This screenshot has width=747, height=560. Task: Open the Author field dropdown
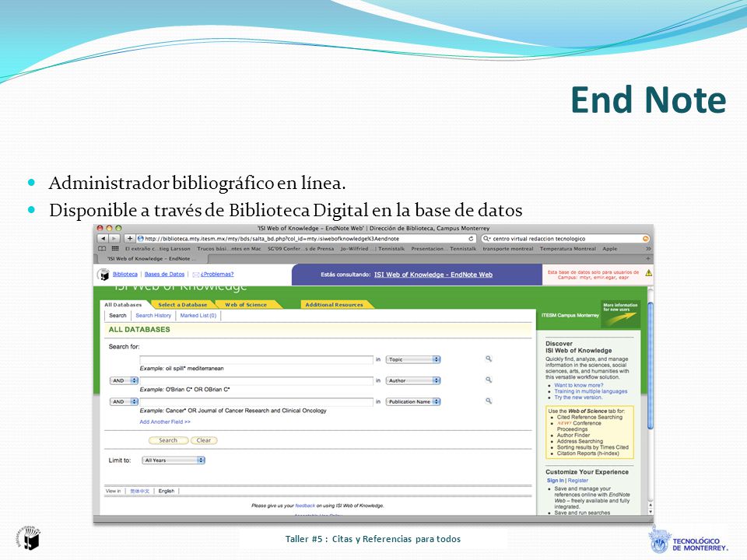point(413,380)
